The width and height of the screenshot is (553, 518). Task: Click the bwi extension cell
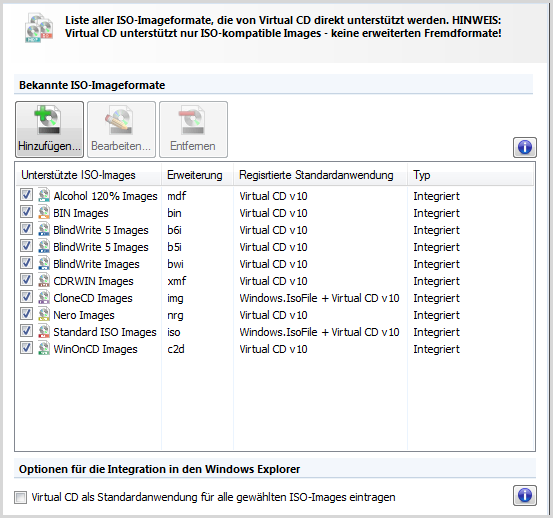coord(175,264)
